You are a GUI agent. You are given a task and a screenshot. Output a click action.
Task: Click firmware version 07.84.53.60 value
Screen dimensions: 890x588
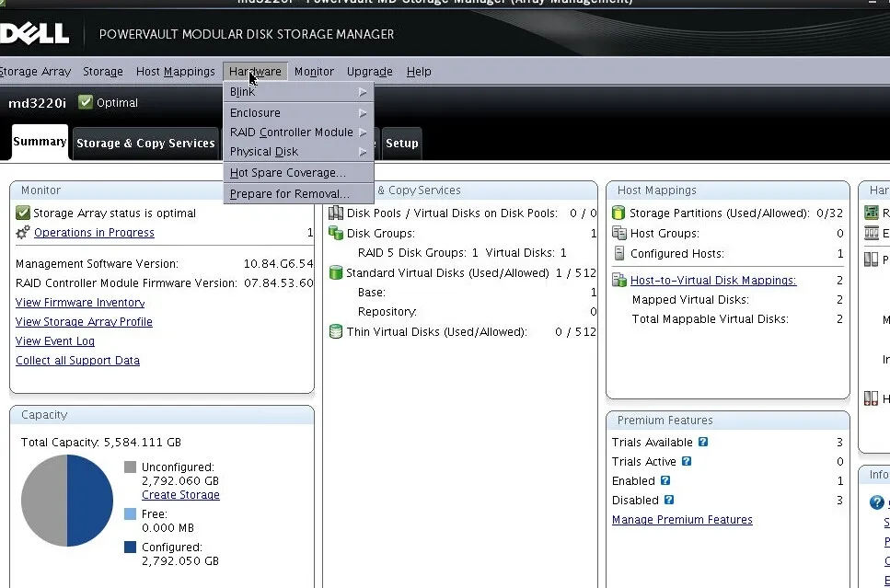279,283
